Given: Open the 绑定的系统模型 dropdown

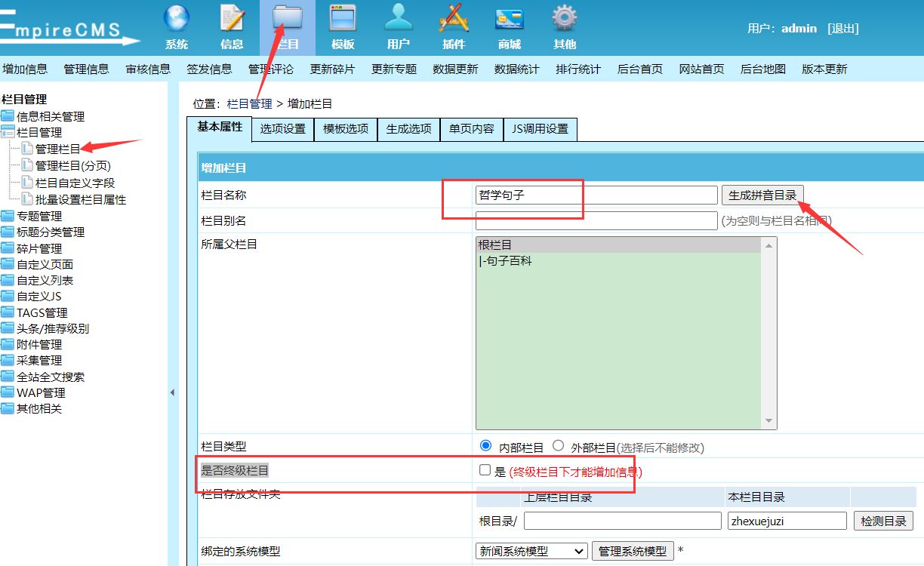Looking at the screenshot, I should pyautogui.click(x=531, y=551).
